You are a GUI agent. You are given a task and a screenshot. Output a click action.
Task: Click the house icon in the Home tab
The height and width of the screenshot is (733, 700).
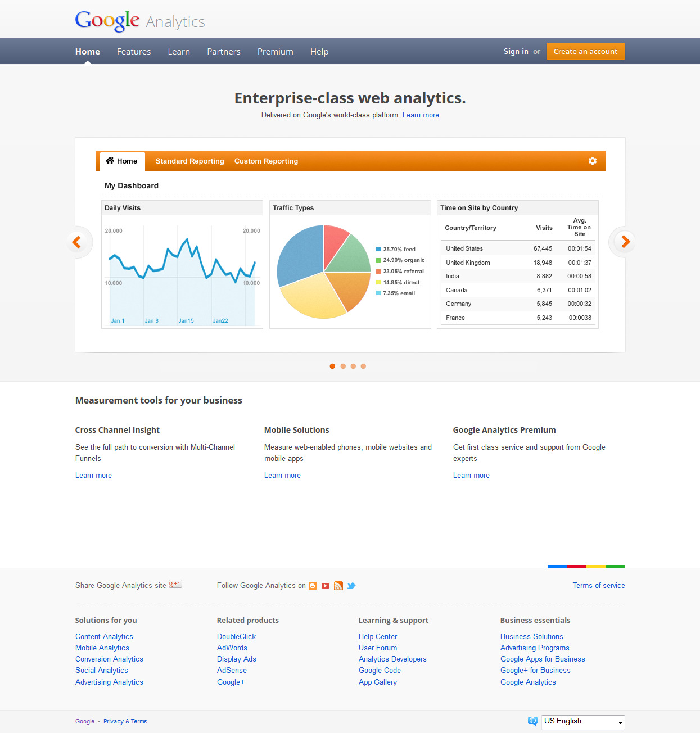pyautogui.click(x=110, y=161)
